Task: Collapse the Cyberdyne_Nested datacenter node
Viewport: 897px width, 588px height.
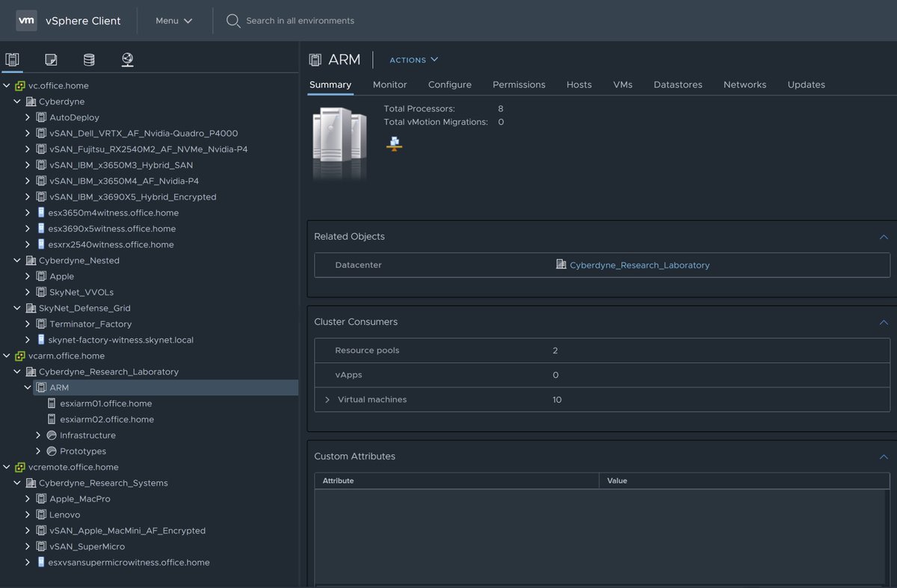Action: coord(17,261)
